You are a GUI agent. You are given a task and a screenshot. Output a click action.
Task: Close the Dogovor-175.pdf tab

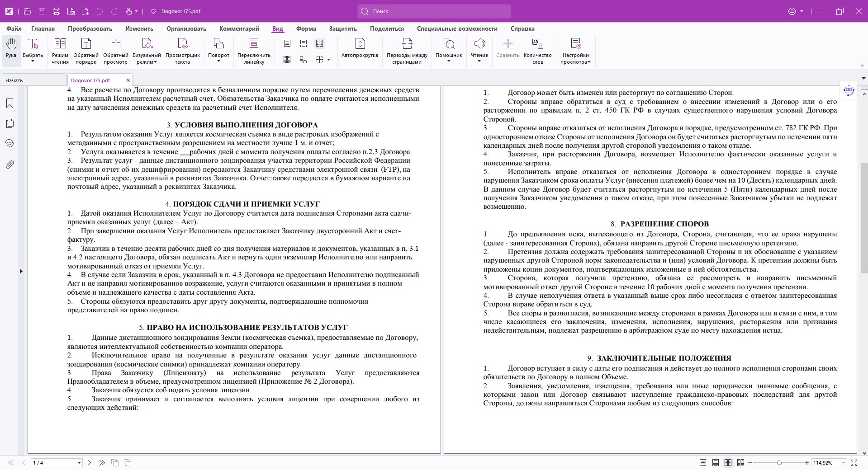click(128, 80)
